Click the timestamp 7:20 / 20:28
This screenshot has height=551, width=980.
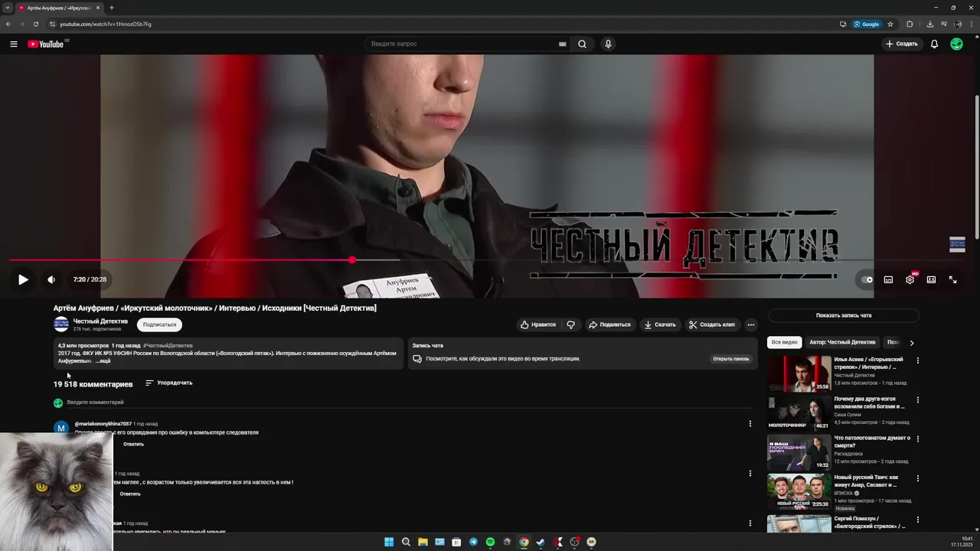point(90,279)
